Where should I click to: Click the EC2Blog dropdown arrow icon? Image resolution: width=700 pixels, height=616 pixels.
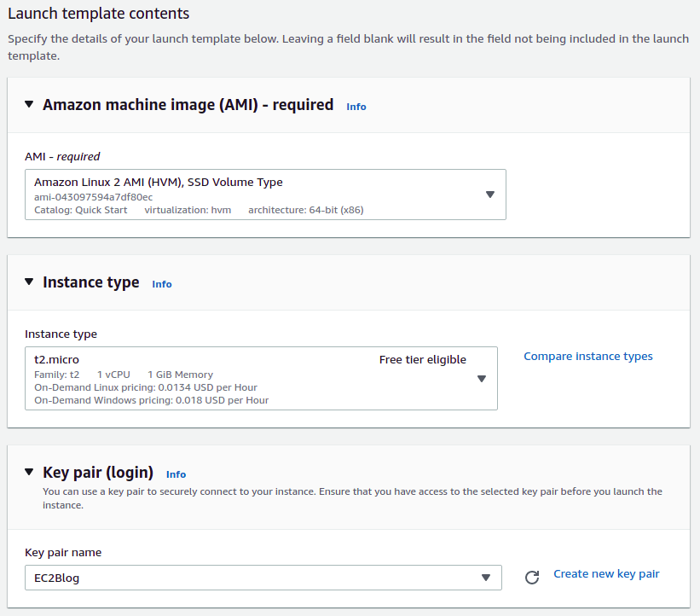point(486,578)
